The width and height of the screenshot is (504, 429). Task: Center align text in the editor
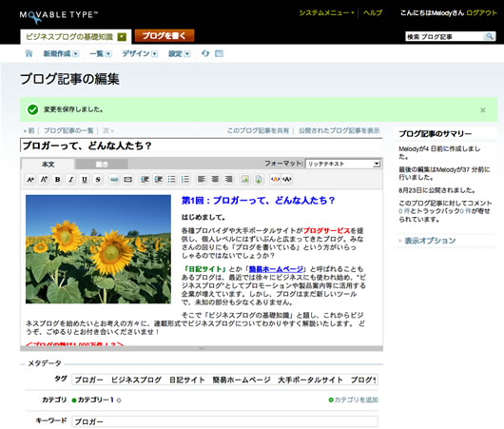pos(215,180)
